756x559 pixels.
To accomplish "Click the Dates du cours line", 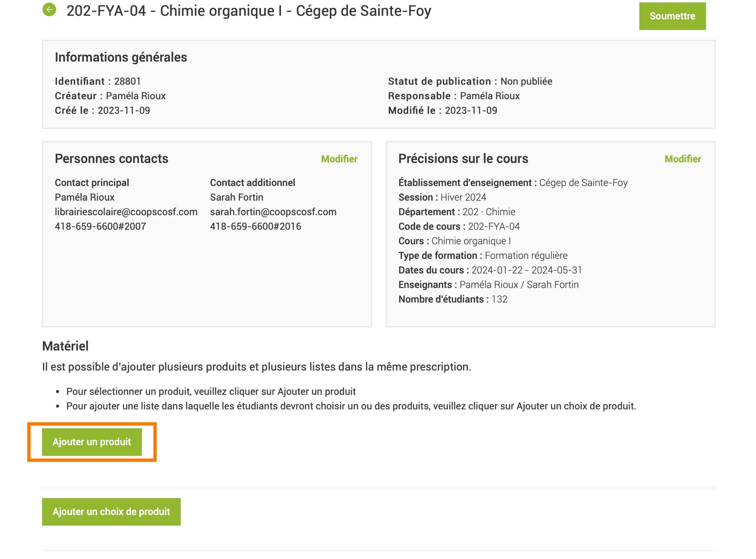I will tap(490, 270).
